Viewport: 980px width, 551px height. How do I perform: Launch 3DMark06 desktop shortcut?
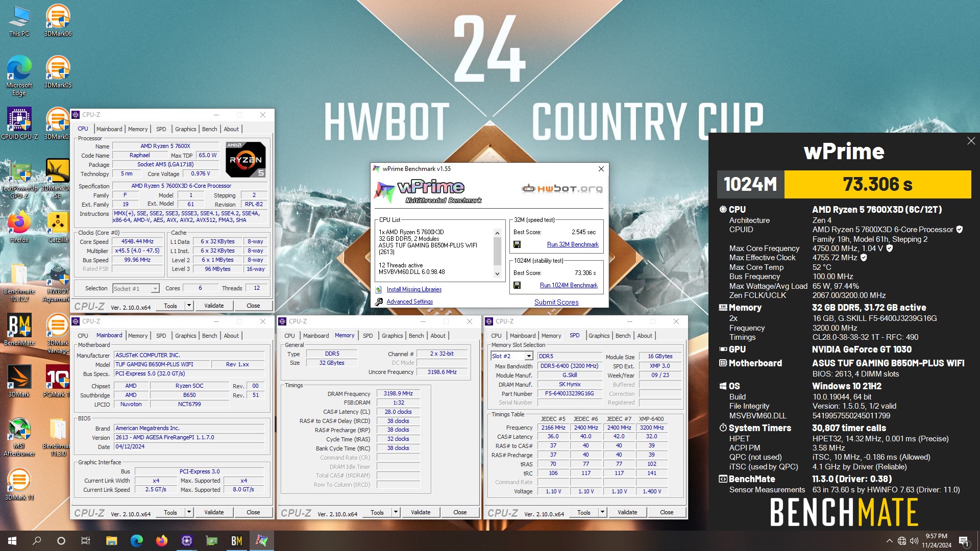pos(58,20)
